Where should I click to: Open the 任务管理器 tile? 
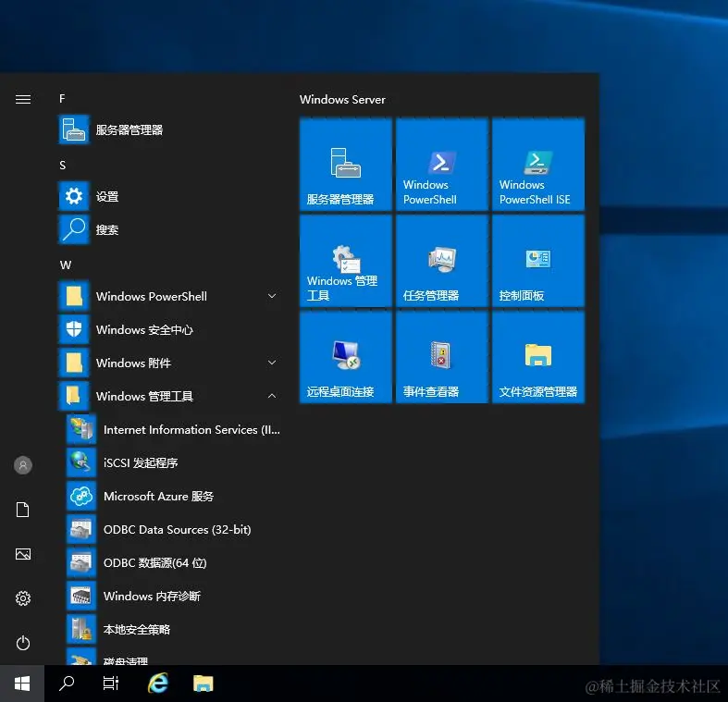click(442, 261)
